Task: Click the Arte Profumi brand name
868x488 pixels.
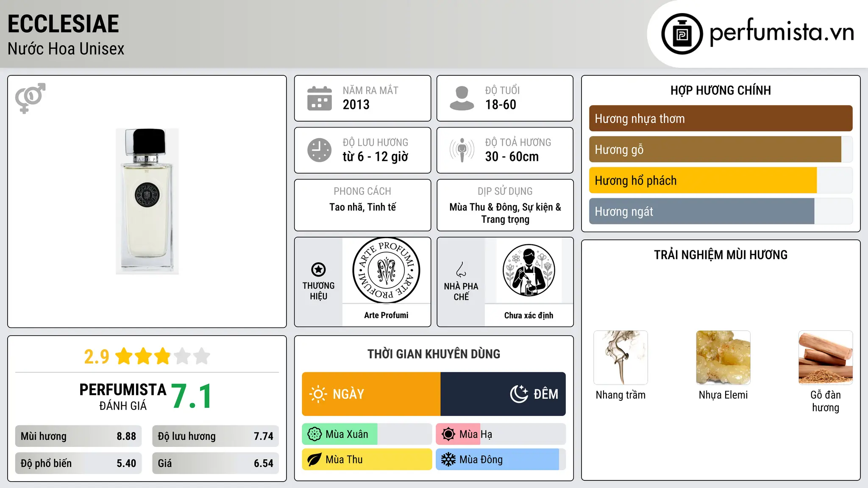Action: tap(386, 315)
